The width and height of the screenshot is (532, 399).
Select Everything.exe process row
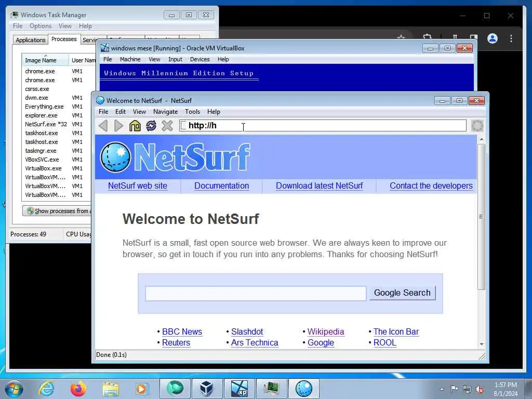pos(57,107)
